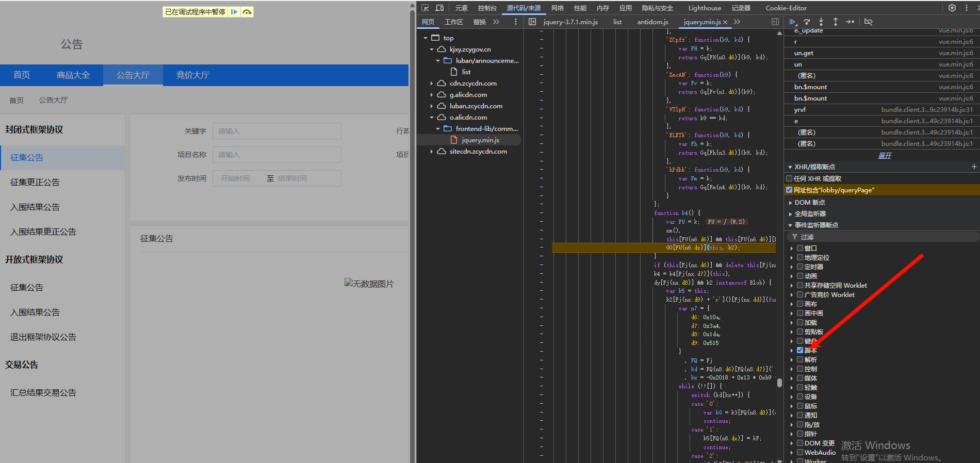This screenshot has width=980, height=463.
Task: Check the DOM 变更 event listener checkbox
Action: (800, 443)
